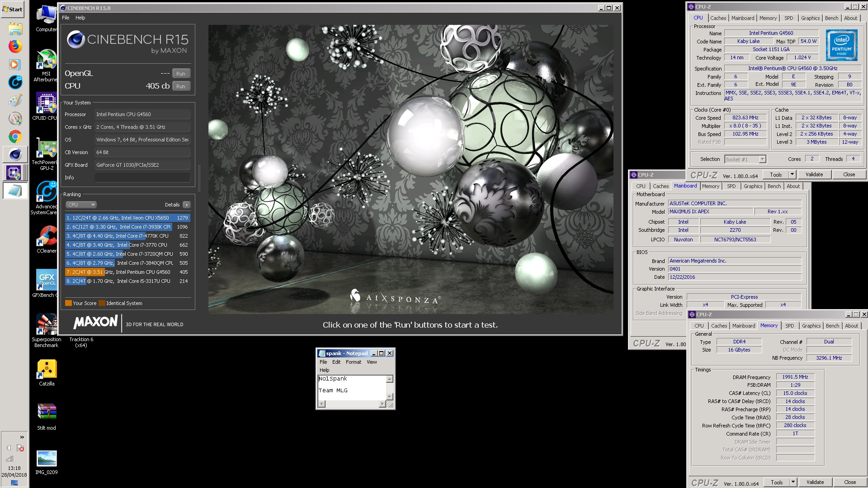Select ranking row Intel Core i5-3317U
Image resolution: width=868 pixels, height=488 pixels.
(127, 281)
